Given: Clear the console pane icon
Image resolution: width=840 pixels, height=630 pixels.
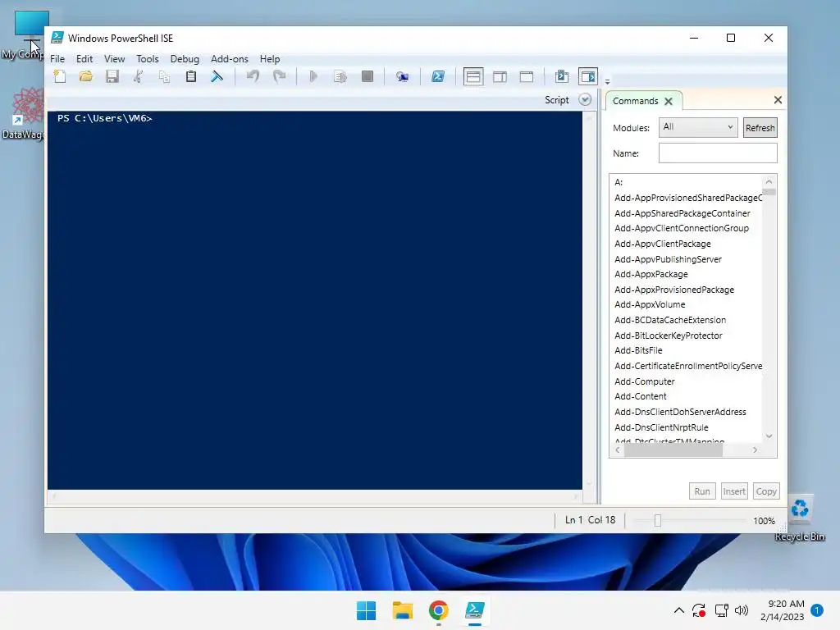Looking at the screenshot, I should point(217,76).
